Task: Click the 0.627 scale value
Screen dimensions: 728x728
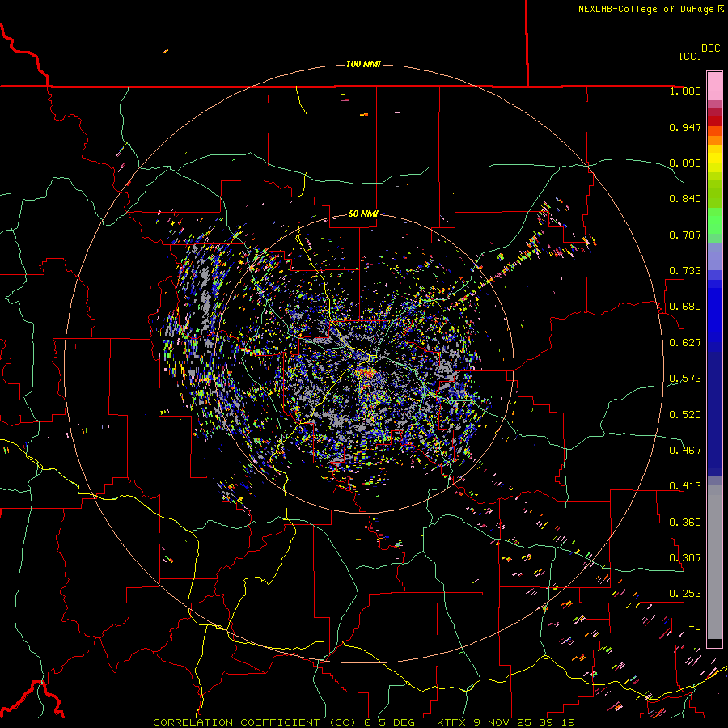Action: [x=685, y=343]
